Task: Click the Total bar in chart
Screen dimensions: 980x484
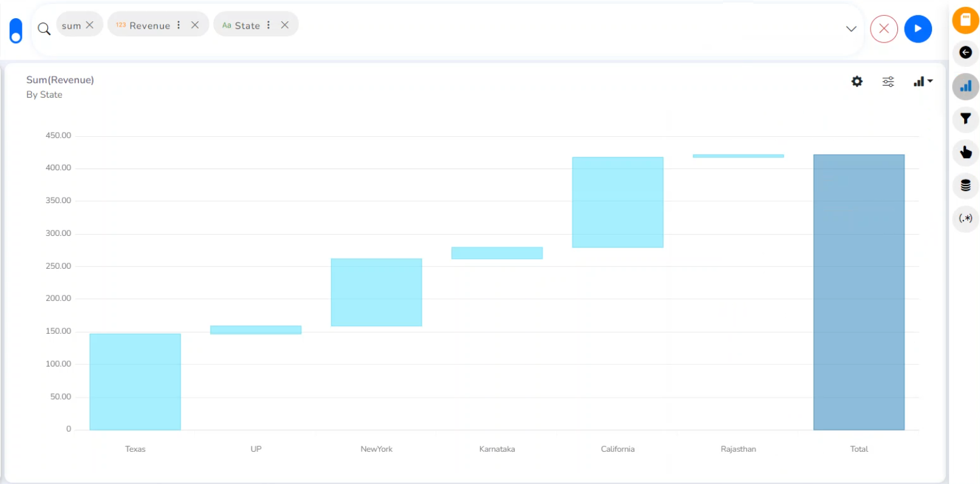Action: point(858,292)
